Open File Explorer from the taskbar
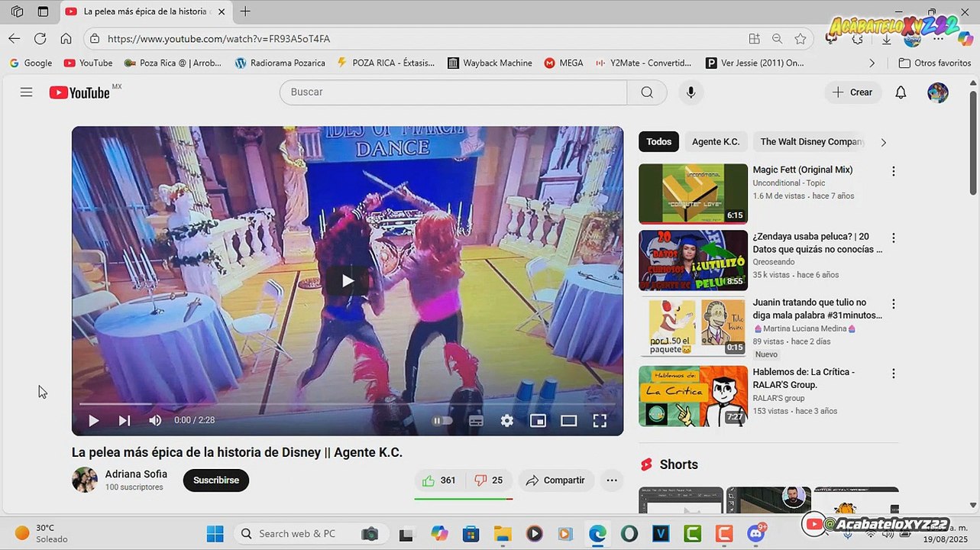This screenshot has height=550, width=980. [x=502, y=533]
